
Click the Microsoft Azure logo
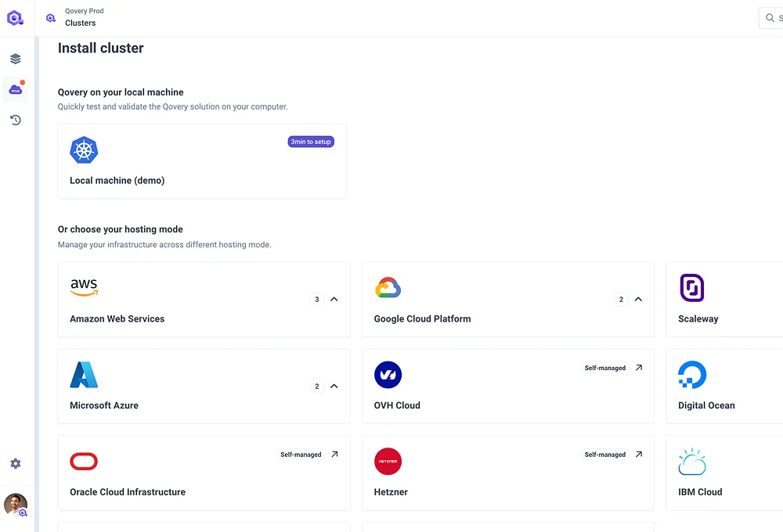coord(84,375)
